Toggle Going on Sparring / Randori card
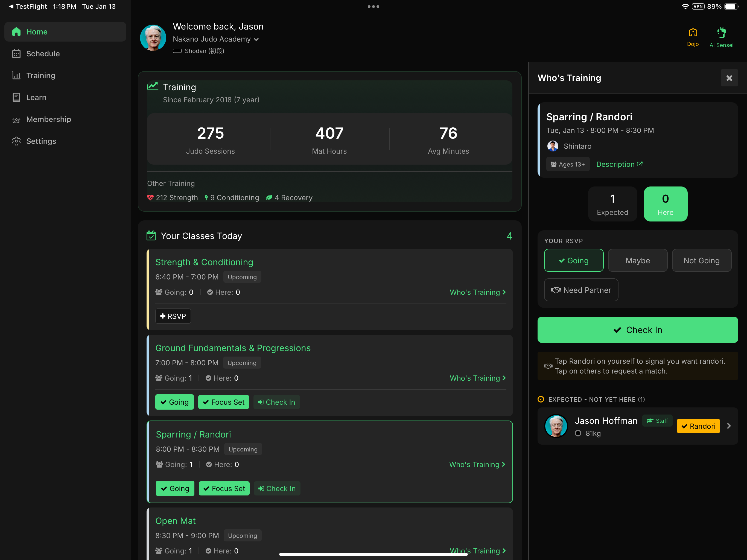This screenshot has width=747, height=560. pos(175,488)
